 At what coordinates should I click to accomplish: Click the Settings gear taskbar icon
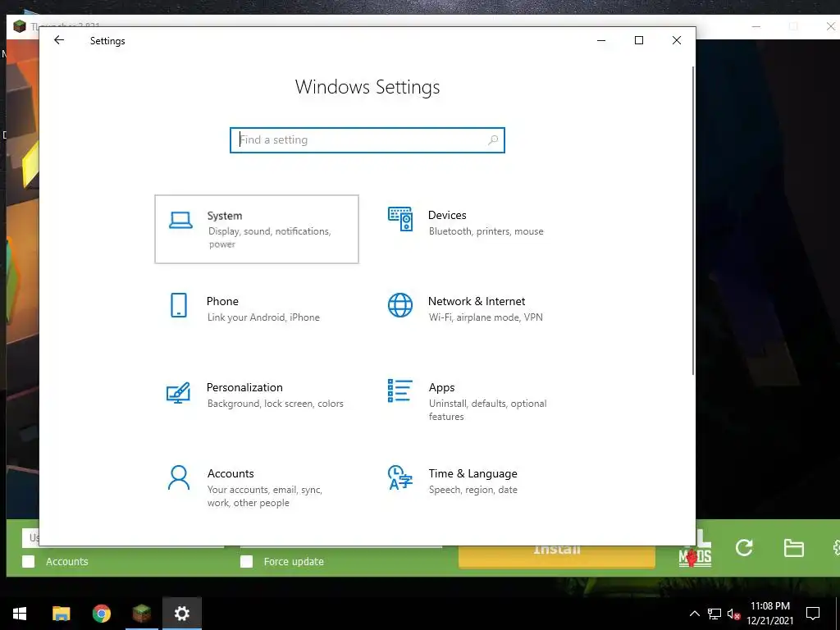point(182,614)
